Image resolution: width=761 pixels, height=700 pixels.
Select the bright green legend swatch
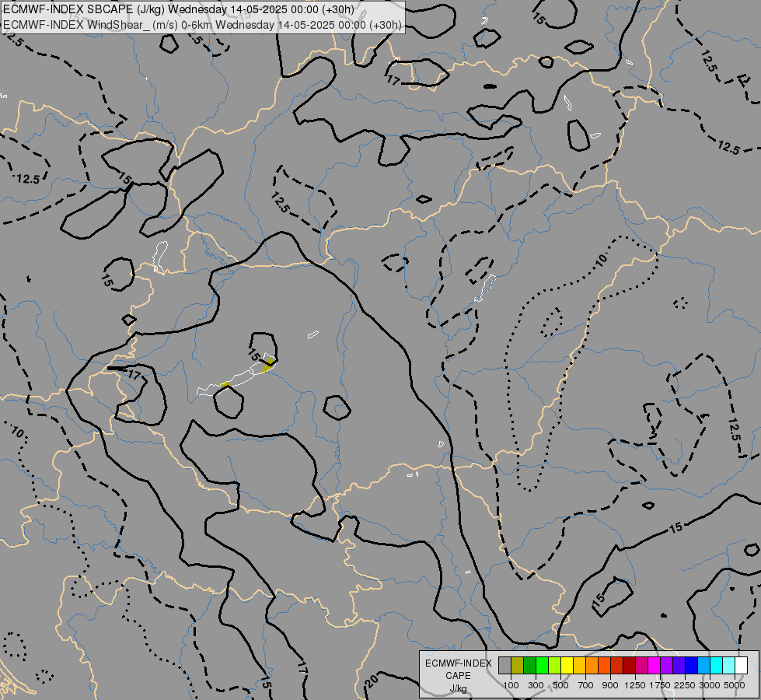click(542, 666)
